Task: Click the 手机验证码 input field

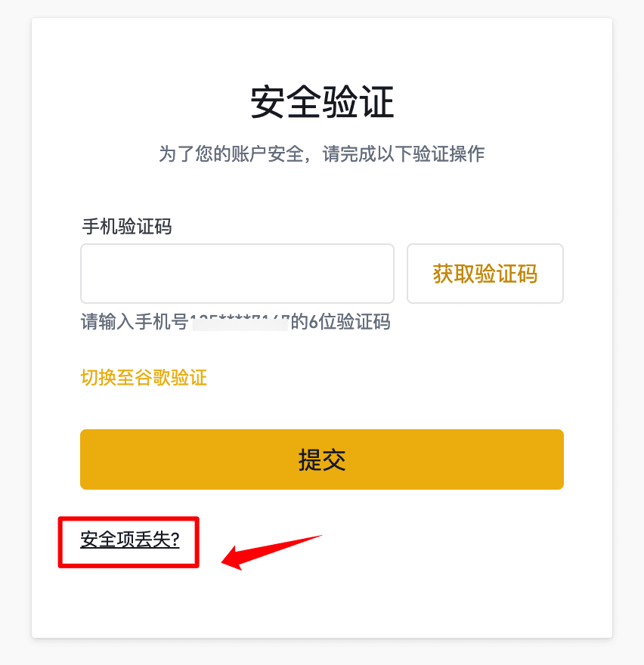Action: [x=237, y=274]
